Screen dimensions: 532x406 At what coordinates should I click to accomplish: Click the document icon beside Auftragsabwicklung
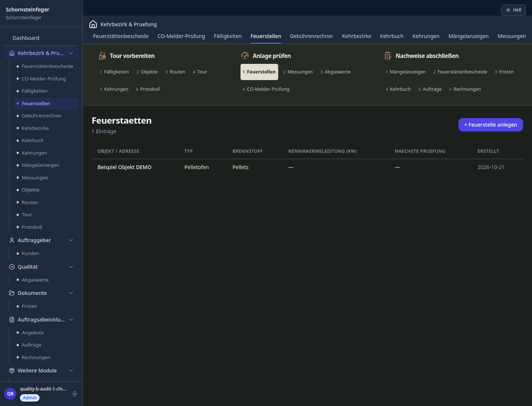tap(12, 320)
